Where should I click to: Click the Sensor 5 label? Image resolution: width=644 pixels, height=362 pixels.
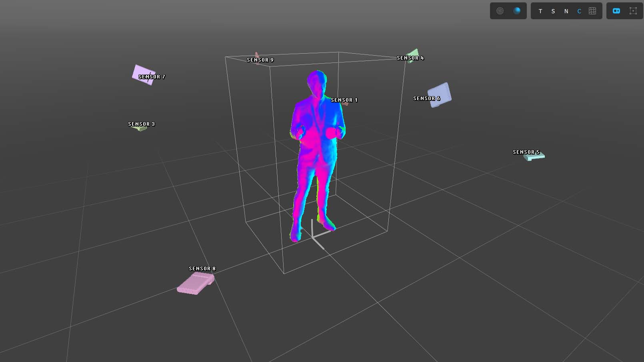pyautogui.click(x=526, y=152)
